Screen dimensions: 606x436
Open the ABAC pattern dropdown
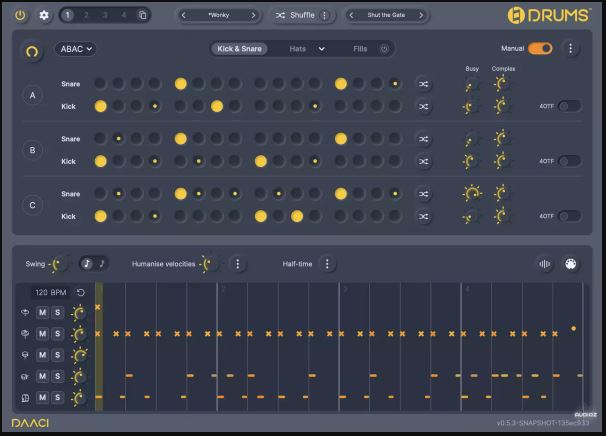click(76, 49)
